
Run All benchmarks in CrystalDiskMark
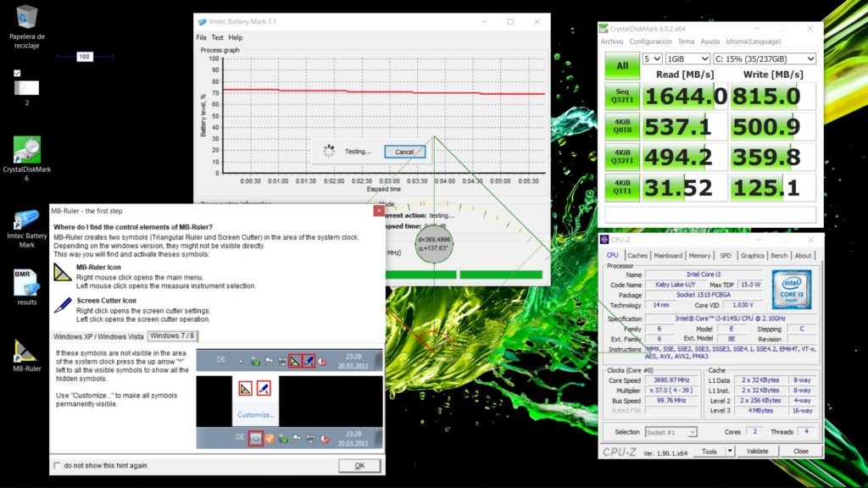click(x=622, y=66)
